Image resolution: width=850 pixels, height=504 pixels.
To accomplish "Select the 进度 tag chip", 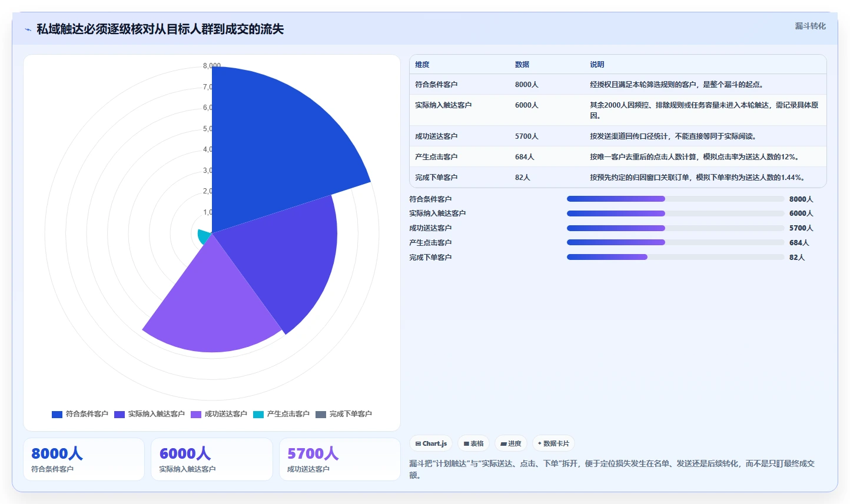I will tap(511, 443).
